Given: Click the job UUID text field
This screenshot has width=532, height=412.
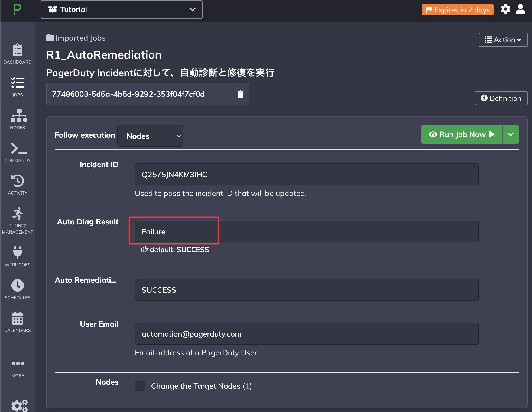Looking at the screenshot, I should pyautogui.click(x=139, y=94).
